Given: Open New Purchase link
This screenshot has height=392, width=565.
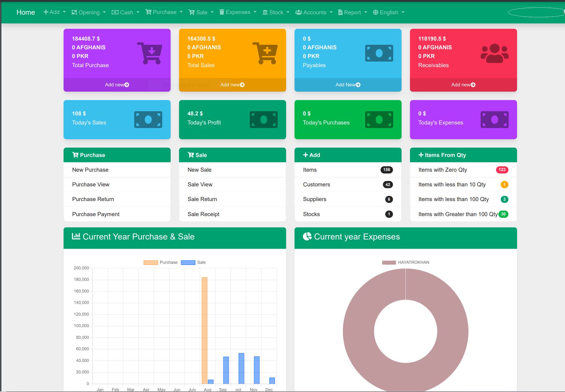Looking at the screenshot, I should tap(117, 170).
